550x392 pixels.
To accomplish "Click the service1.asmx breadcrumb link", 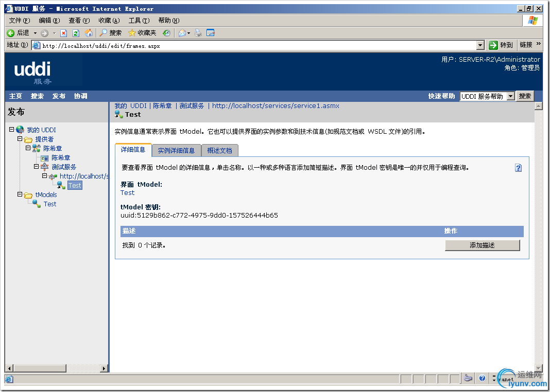I will click(276, 106).
